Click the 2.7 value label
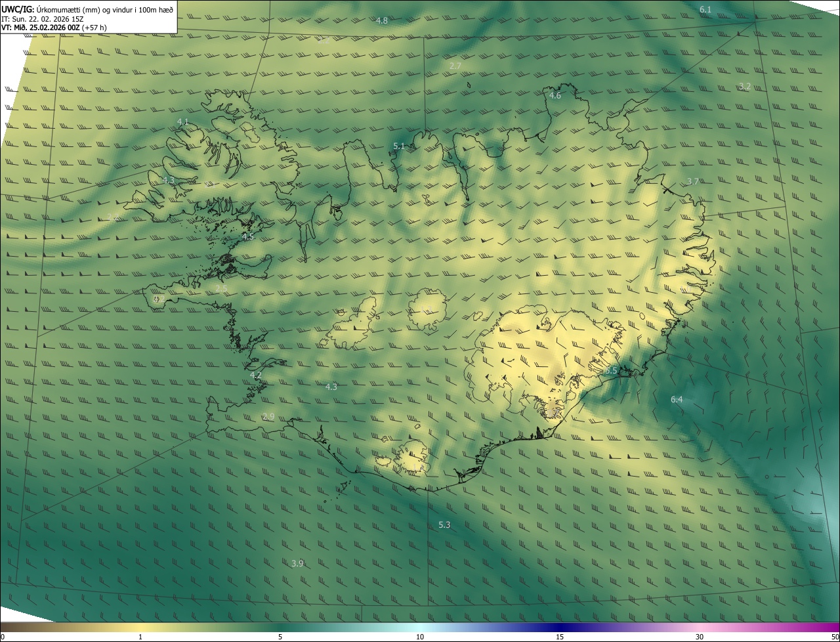Image resolution: width=840 pixels, height=642 pixels. click(455, 66)
